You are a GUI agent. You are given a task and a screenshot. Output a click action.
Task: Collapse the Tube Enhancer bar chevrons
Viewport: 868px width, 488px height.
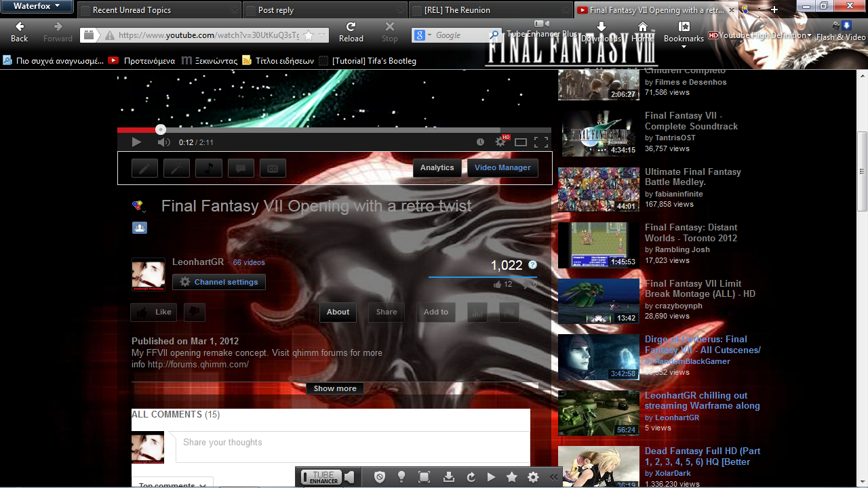(553, 477)
